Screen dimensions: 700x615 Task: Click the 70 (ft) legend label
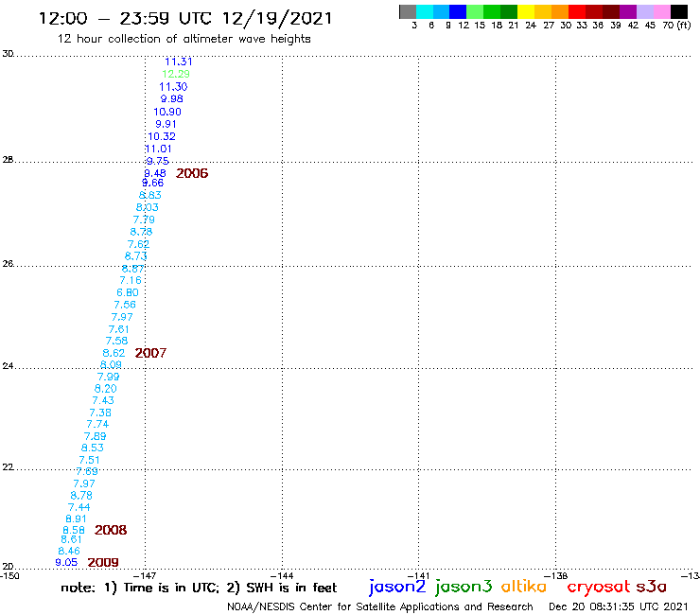point(676,25)
